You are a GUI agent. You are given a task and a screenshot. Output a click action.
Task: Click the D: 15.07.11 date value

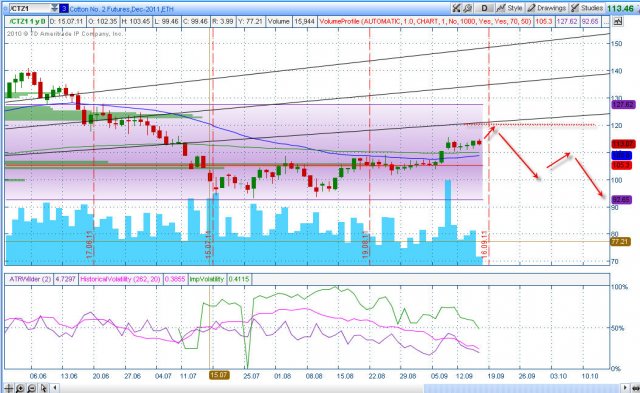click(x=67, y=21)
